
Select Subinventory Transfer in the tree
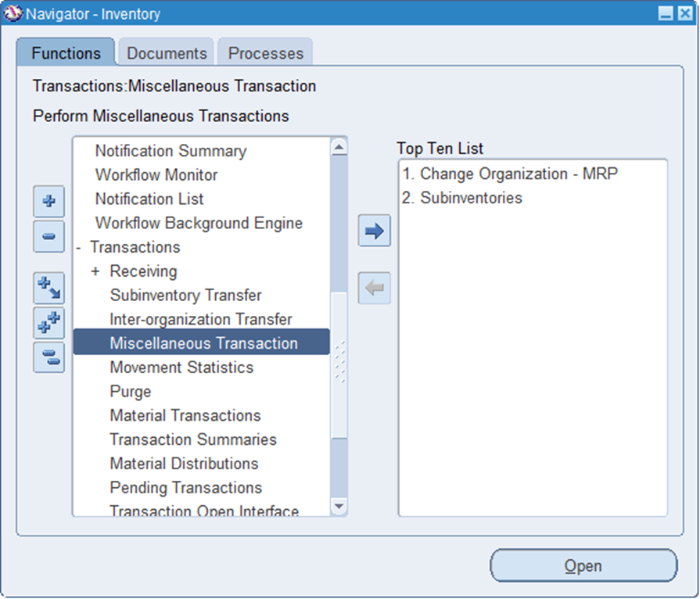tap(185, 296)
